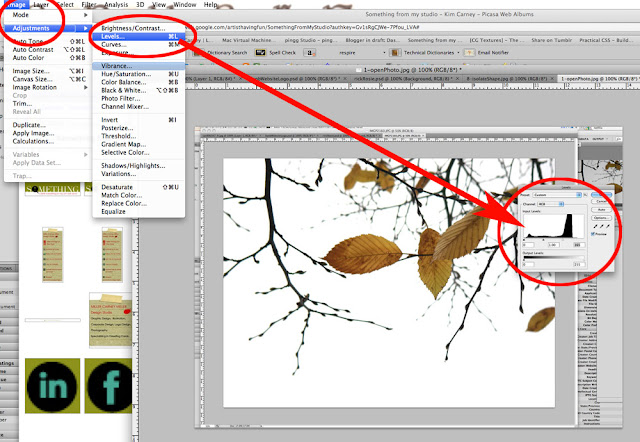Choose Trim from Image menu
Image resolution: width=640 pixels, height=442 pixels.
[x=48, y=104]
